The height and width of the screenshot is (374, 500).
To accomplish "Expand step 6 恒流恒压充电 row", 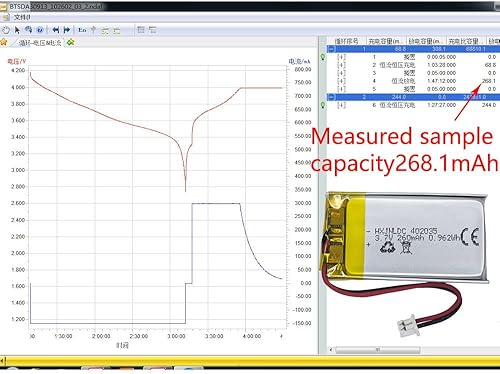I will [x=341, y=105].
